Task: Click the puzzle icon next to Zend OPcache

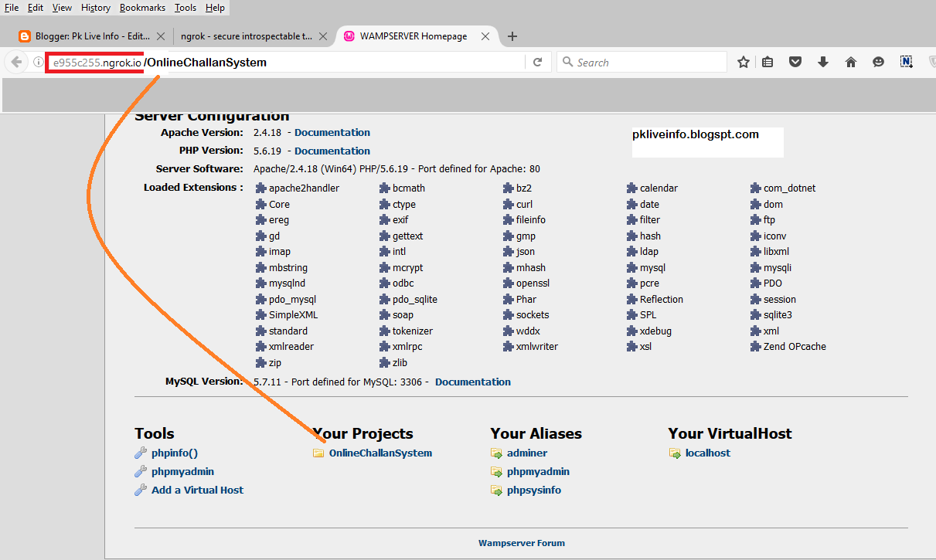Action: pos(756,347)
